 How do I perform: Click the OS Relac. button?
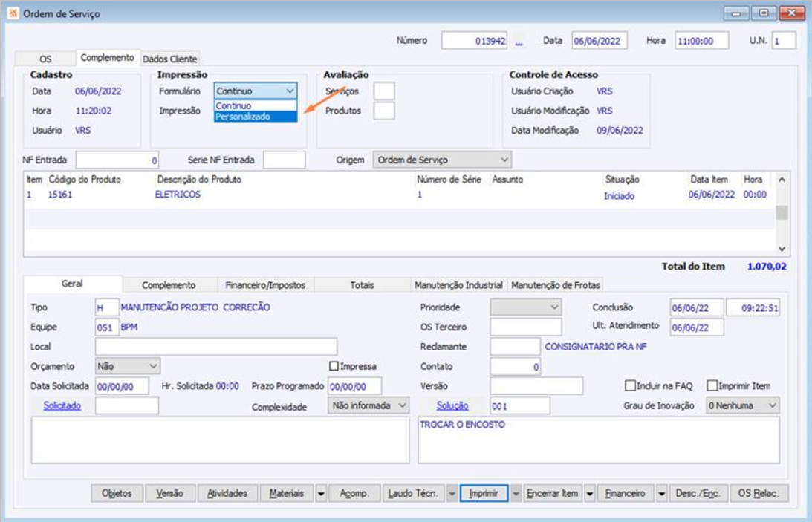click(x=759, y=494)
